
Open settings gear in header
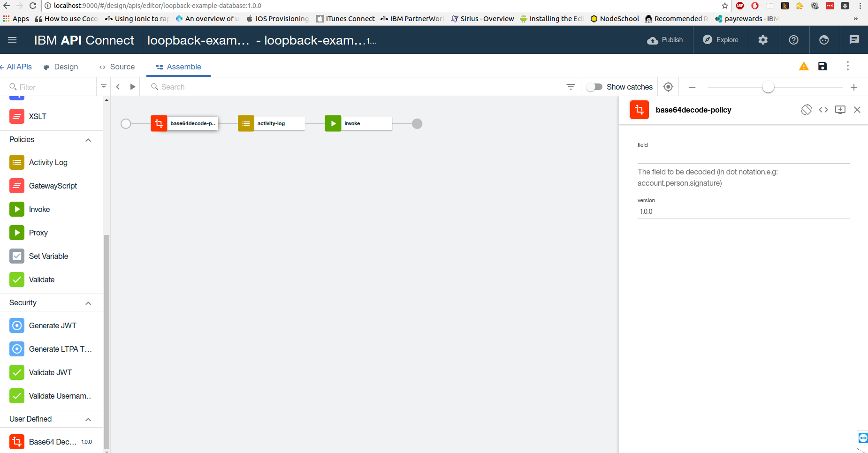(x=763, y=40)
